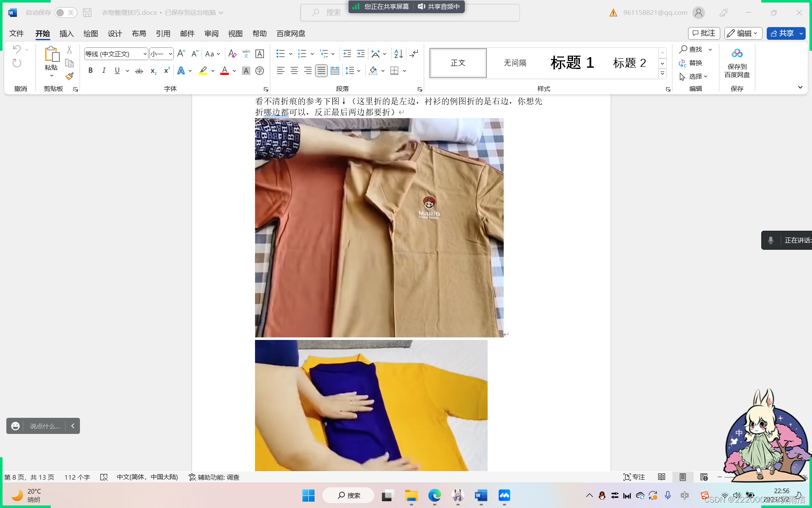
Task: Switch to the 审阅 tab
Action: pos(211,33)
